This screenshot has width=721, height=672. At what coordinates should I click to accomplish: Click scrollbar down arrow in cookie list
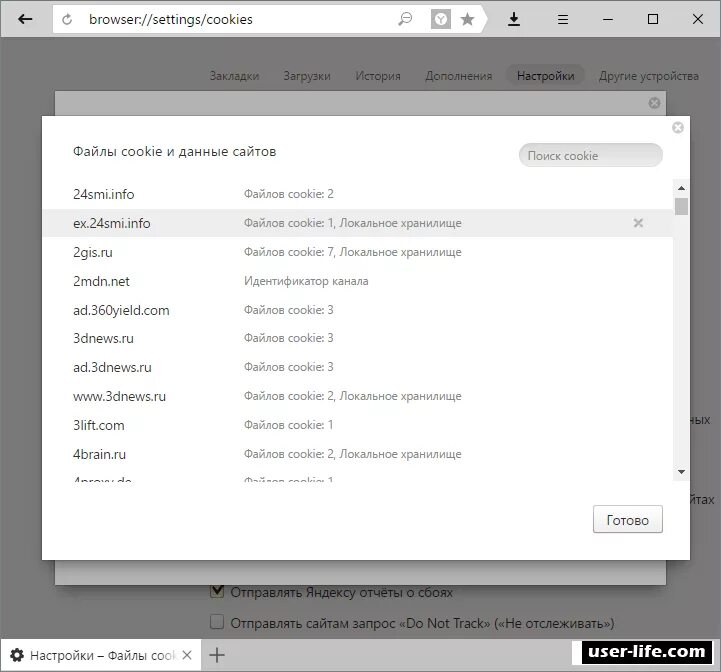681,472
